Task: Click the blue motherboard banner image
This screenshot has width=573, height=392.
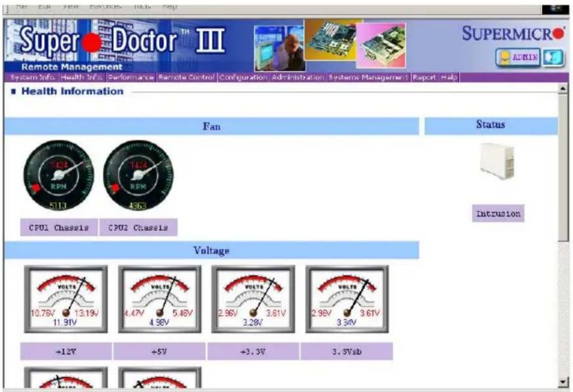Action: point(331,40)
